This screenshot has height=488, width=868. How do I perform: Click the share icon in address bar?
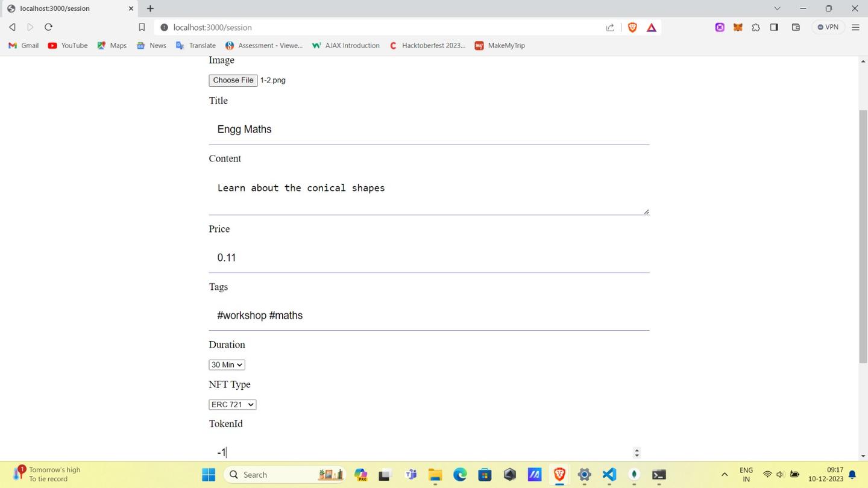610,27
